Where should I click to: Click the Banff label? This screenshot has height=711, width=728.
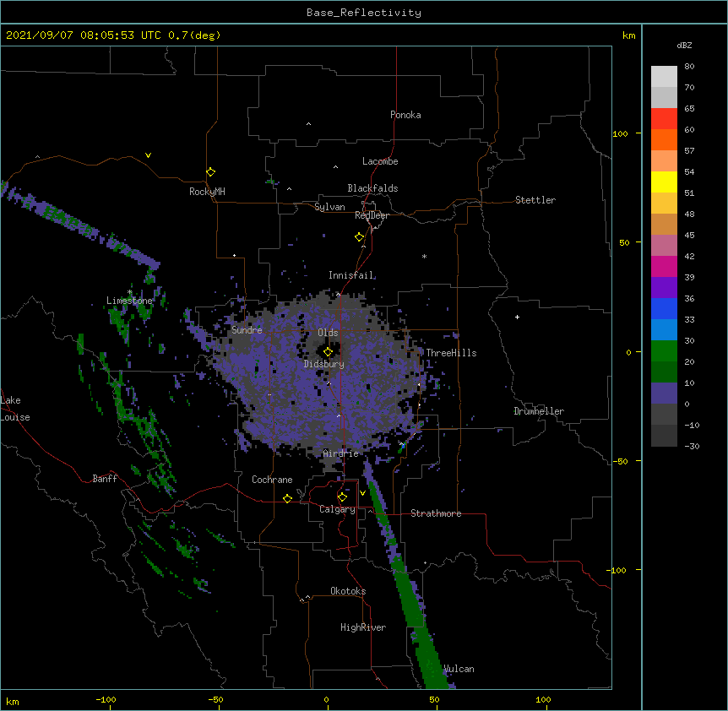click(105, 479)
